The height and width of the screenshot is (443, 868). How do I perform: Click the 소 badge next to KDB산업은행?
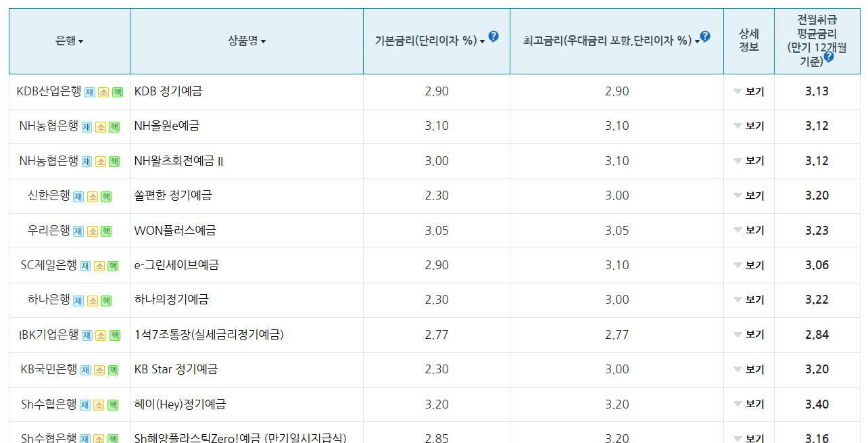click(103, 92)
